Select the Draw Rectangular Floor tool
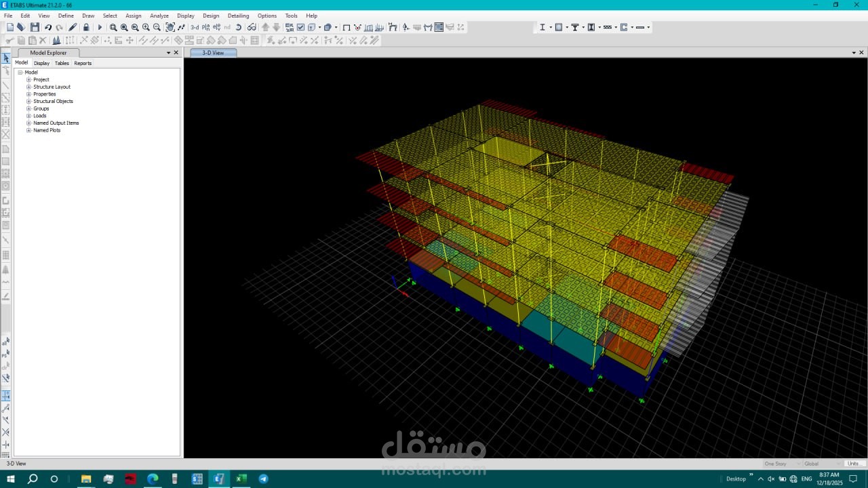The width and height of the screenshot is (868, 488). point(6,161)
